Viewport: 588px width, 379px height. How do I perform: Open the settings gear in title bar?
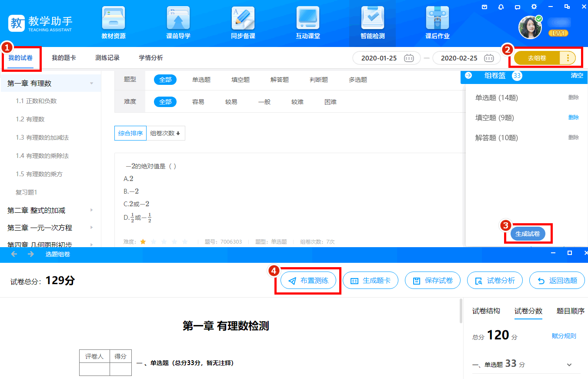coord(534,7)
